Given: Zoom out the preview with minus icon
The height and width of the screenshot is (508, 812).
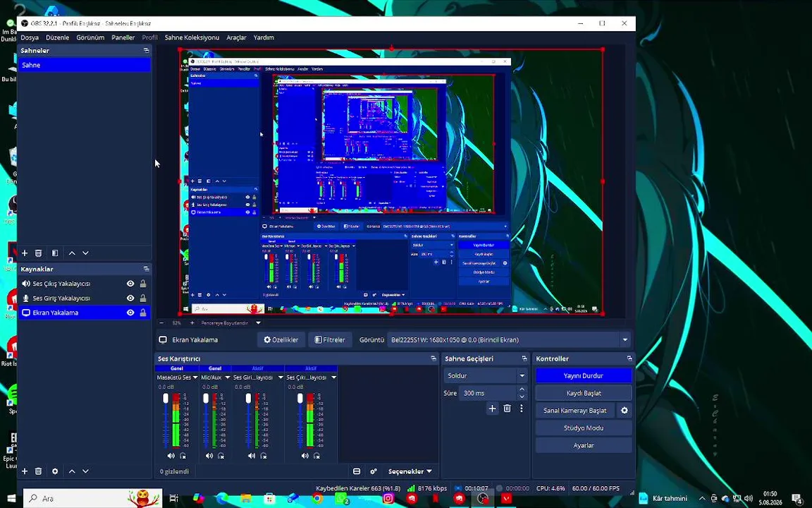Looking at the screenshot, I should (x=161, y=323).
